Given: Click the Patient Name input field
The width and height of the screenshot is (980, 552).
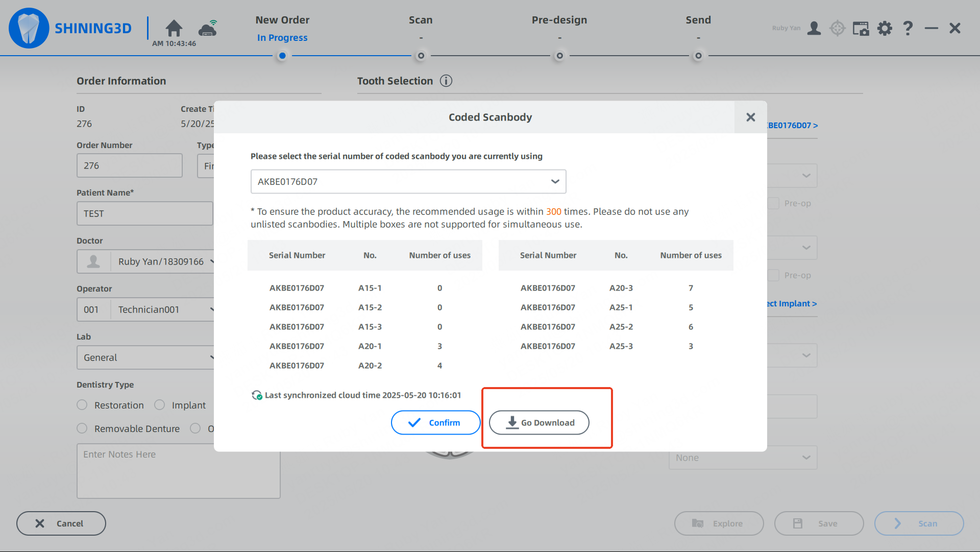Looking at the screenshot, I should point(145,213).
